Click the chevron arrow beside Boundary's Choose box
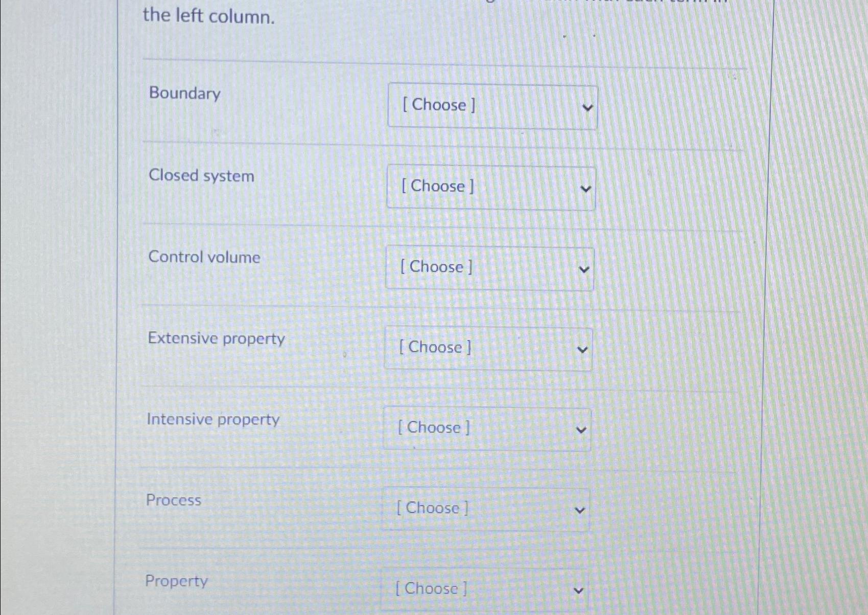The width and height of the screenshot is (868, 615). tap(589, 107)
